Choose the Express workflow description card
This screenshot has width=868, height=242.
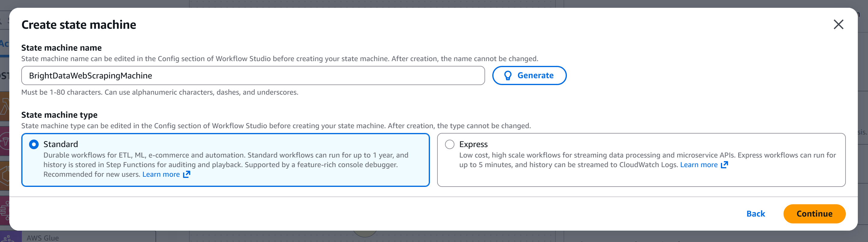(640, 175)
